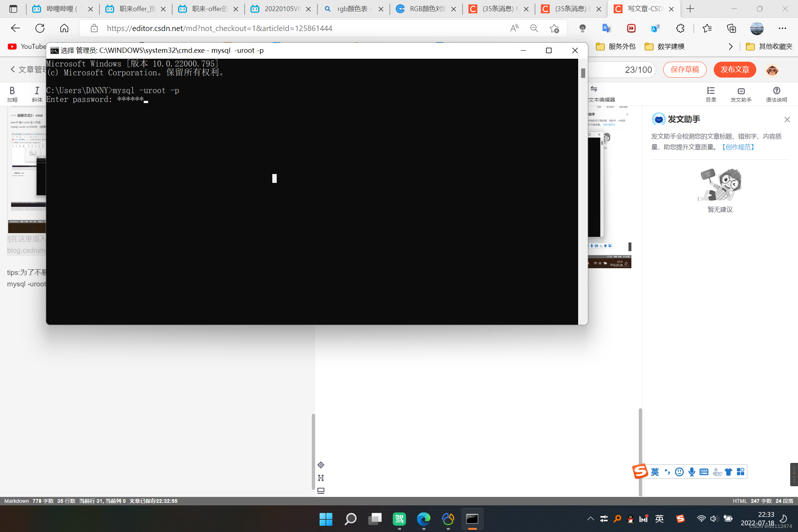The width and height of the screenshot is (798, 532).
Task: Toggle Sogou voice input microphone
Action: click(692, 472)
